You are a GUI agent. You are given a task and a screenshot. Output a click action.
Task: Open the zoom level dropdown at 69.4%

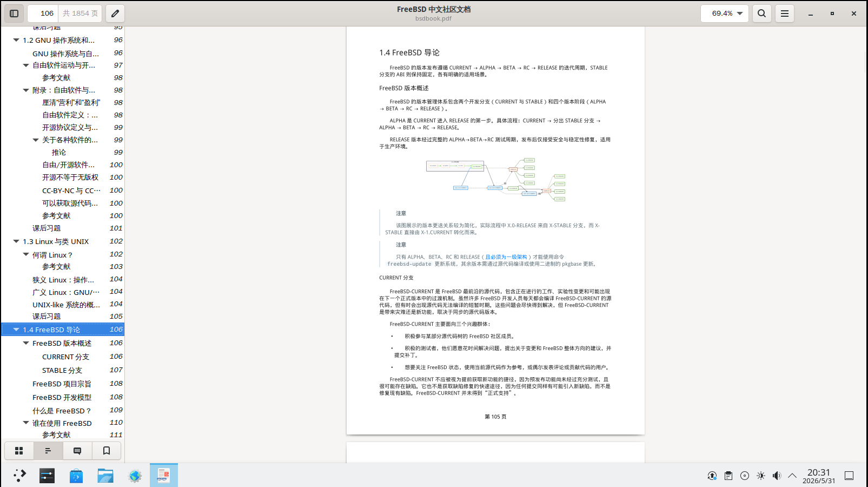coord(725,14)
